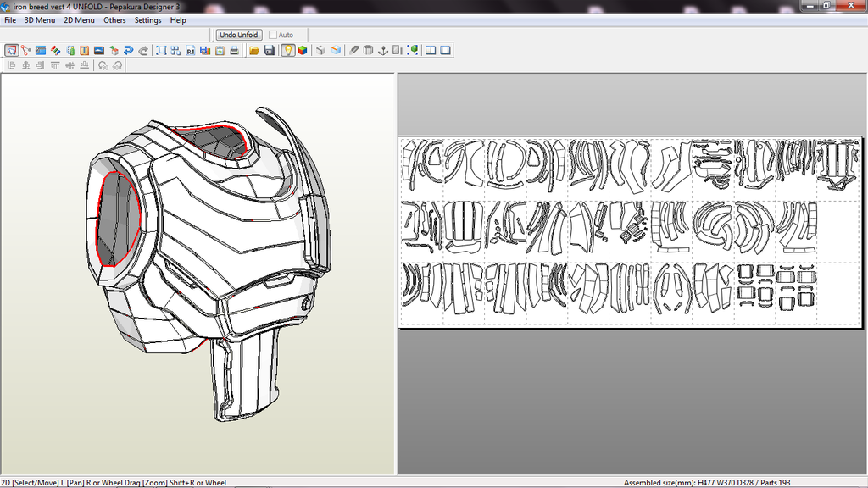Select the Select/Move tool icon

pyautogui.click(x=11, y=51)
